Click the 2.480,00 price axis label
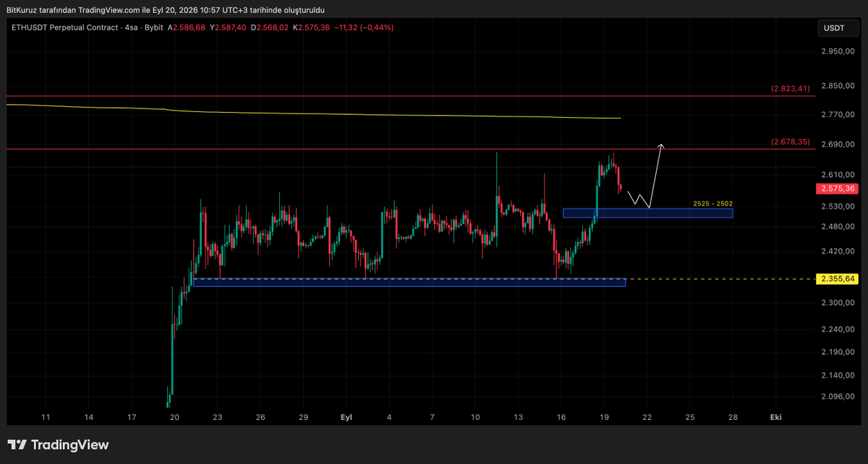The height and width of the screenshot is (464, 868). (838, 227)
